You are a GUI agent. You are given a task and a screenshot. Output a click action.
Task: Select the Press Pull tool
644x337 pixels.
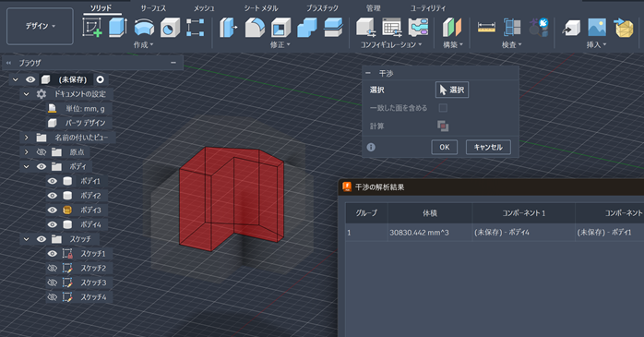tap(228, 28)
